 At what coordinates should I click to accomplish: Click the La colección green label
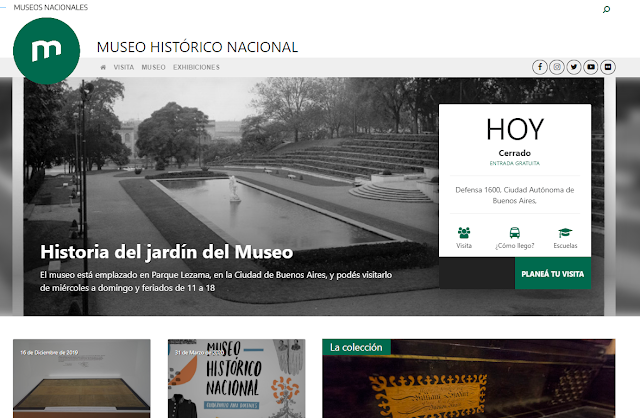tap(356, 347)
